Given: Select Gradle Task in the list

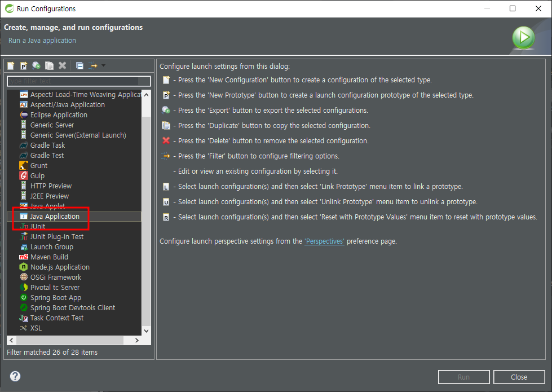Looking at the screenshot, I should [47, 146].
